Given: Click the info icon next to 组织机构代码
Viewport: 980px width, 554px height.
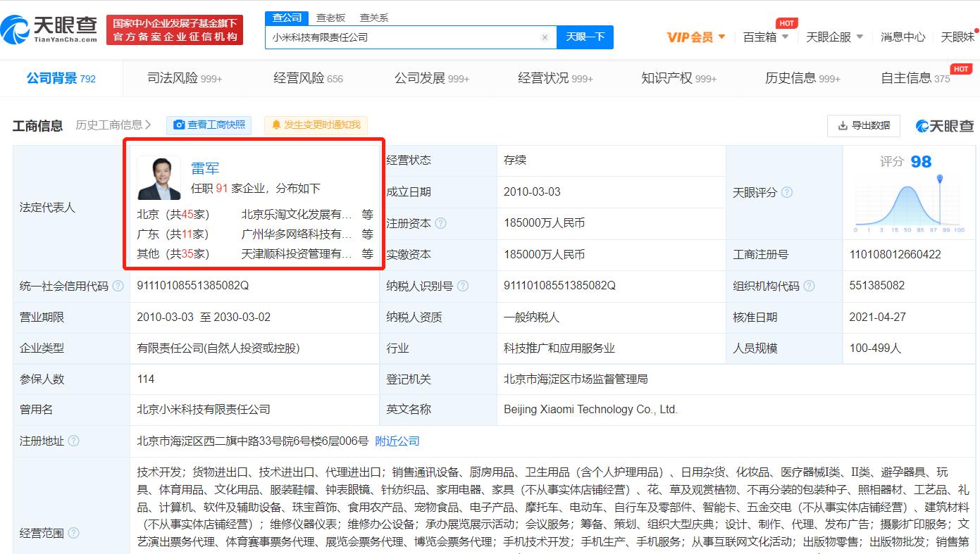Looking at the screenshot, I should pyautogui.click(x=809, y=286).
